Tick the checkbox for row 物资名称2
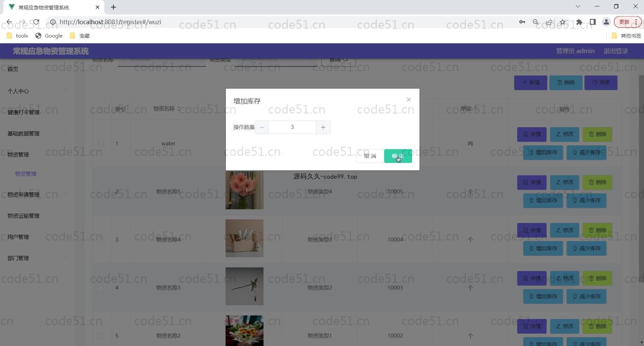Screen dimensions: 644x346 coord(101,336)
